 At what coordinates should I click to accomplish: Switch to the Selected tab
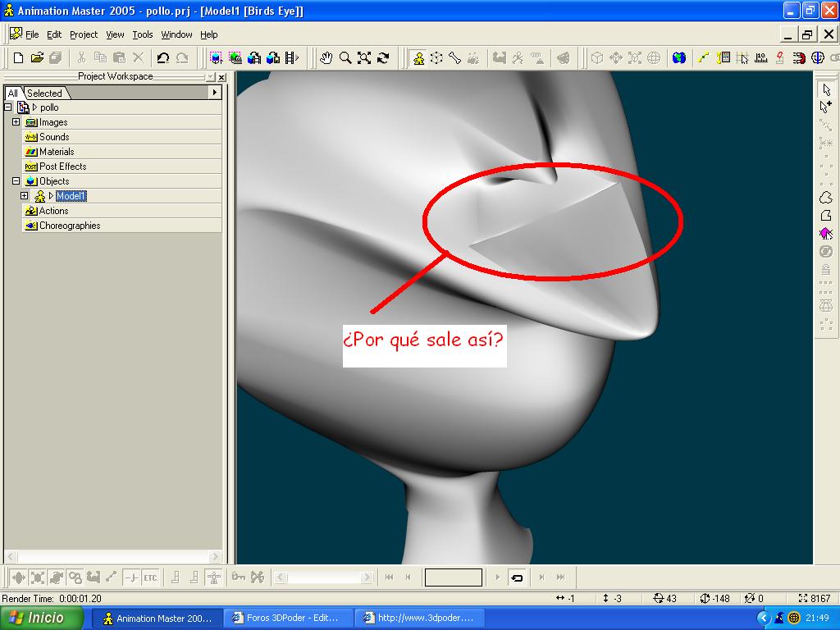pyautogui.click(x=45, y=94)
